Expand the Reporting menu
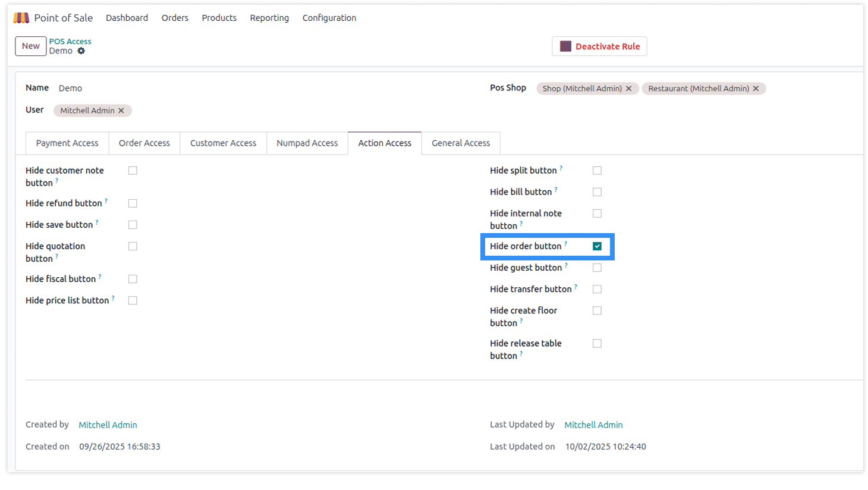The height and width of the screenshot is (490, 868). (269, 18)
